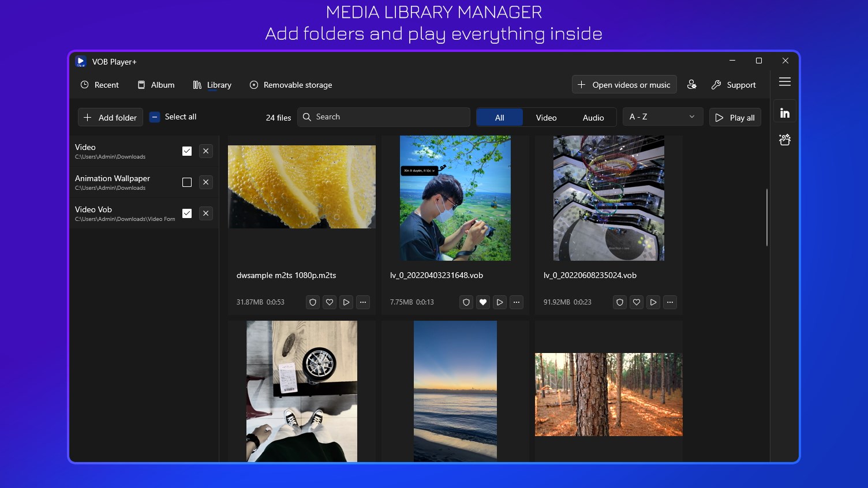Play the dwsample m2ts 1080p file
868x488 pixels.
pyautogui.click(x=346, y=302)
